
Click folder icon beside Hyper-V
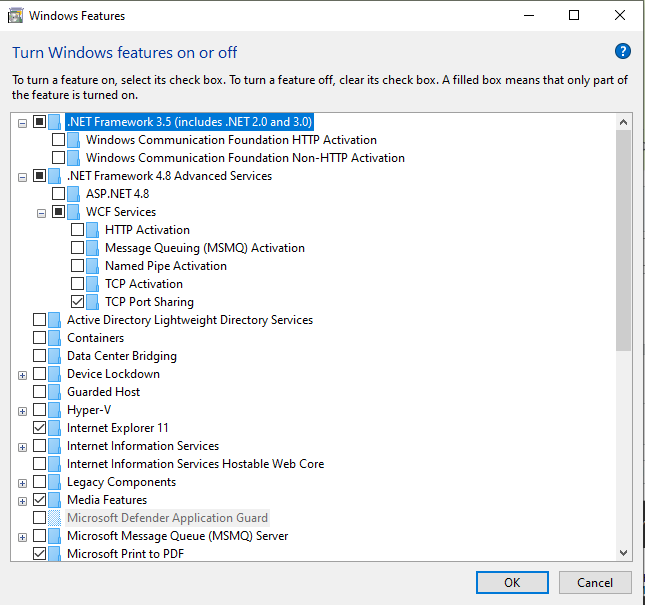[54, 410]
